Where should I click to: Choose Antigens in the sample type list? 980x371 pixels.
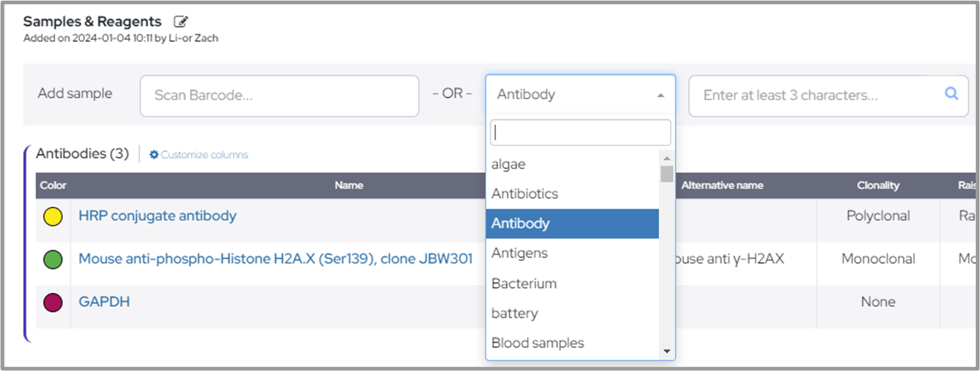(x=519, y=253)
